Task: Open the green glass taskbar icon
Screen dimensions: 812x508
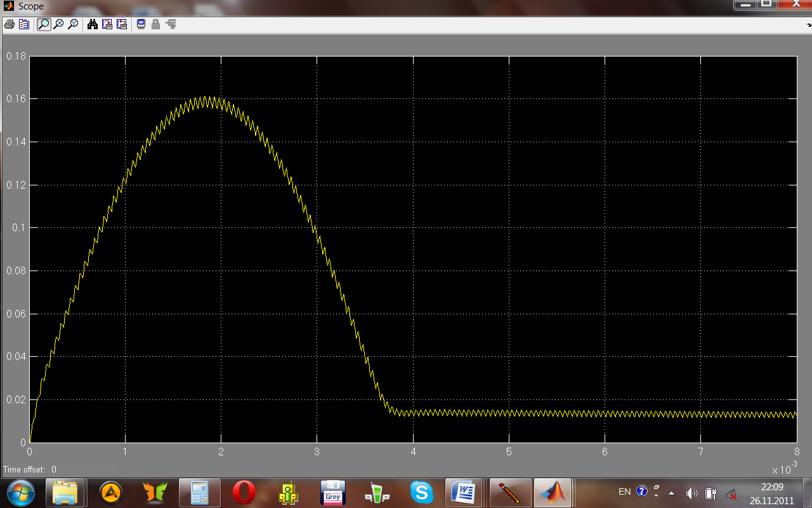Action: [377, 493]
